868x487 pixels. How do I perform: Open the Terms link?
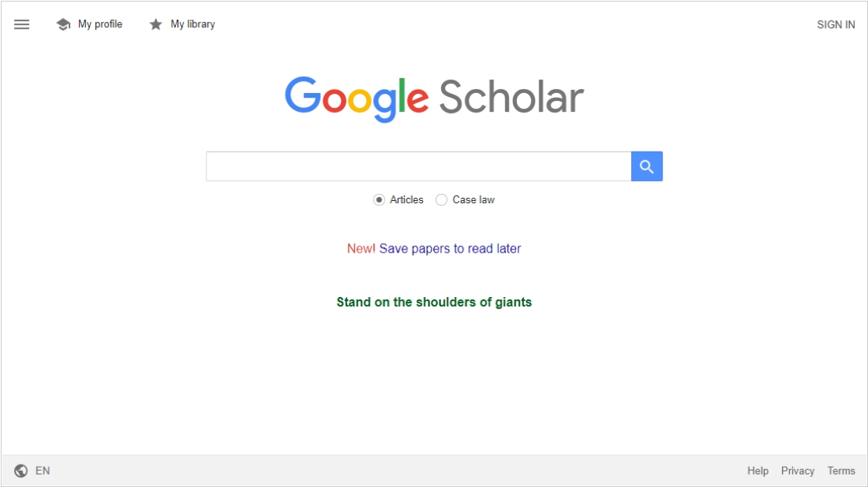(x=841, y=471)
